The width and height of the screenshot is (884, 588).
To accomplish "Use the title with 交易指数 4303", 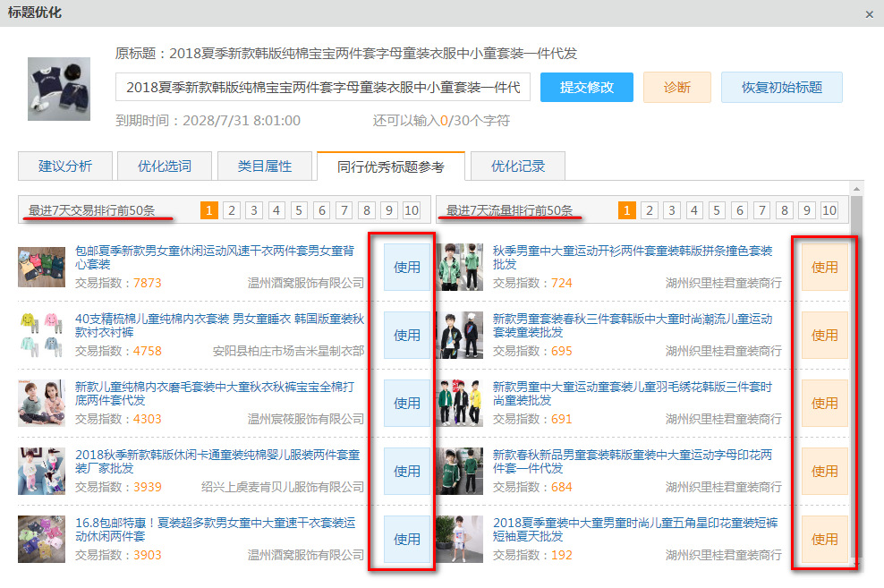I will pos(406,403).
